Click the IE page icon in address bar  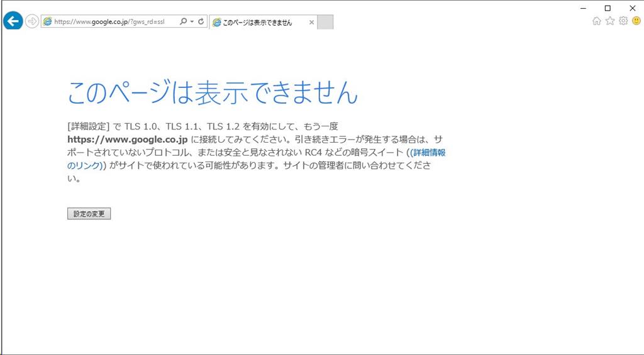pyautogui.click(x=48, y=22)
